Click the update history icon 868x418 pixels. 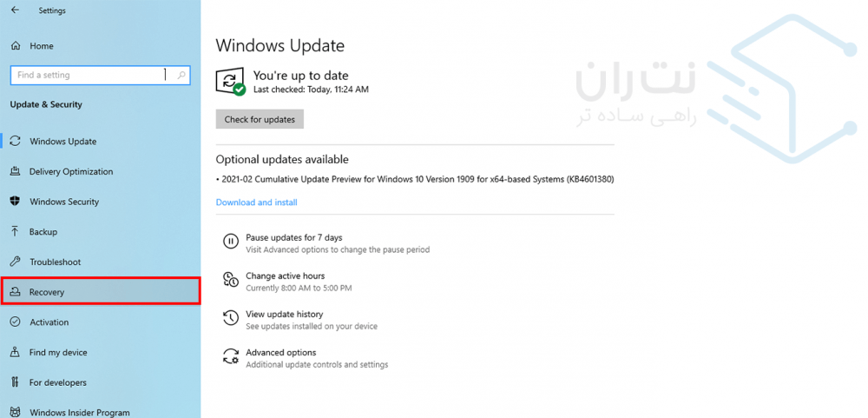tap(231, 318)
